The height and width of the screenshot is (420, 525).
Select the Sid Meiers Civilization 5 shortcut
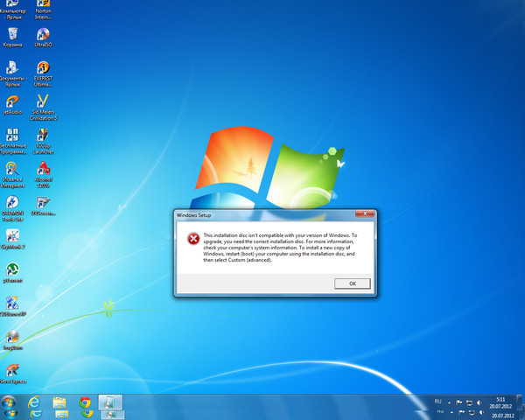click(43, 108)
